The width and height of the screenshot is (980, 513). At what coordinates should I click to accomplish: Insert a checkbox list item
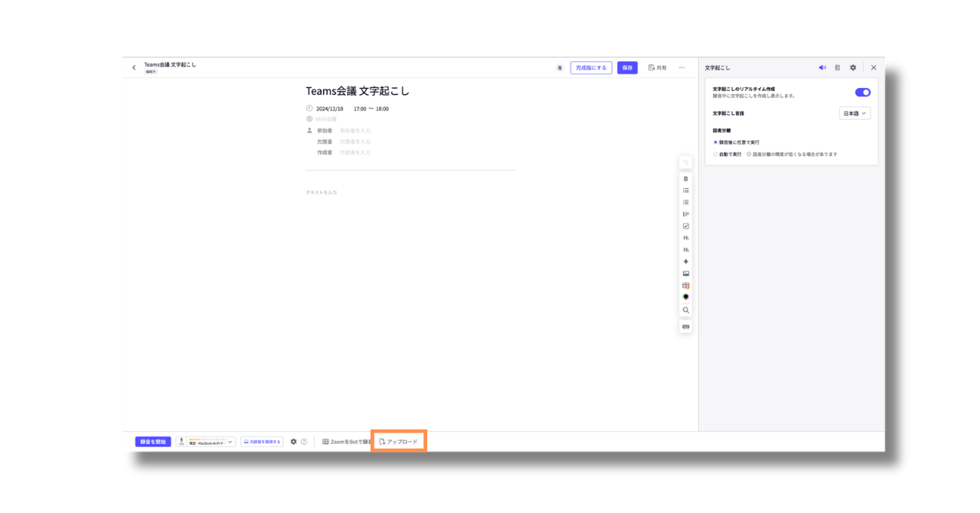686,226
